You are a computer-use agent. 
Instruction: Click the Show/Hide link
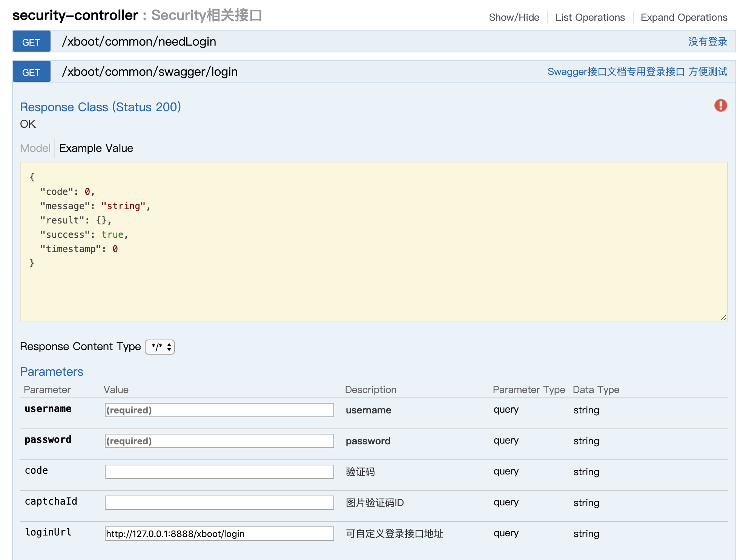point(514,17)
